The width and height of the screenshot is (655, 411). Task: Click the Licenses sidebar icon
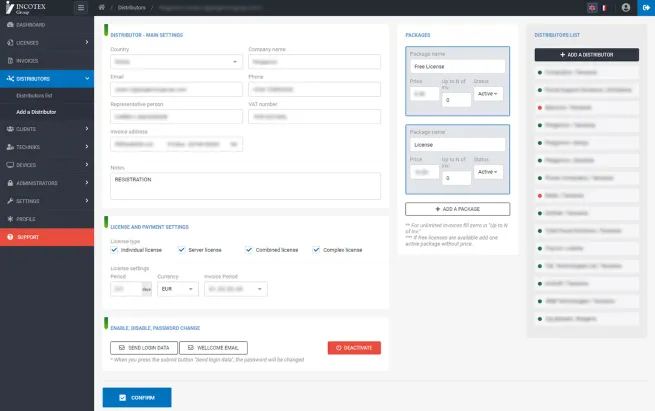10,43
